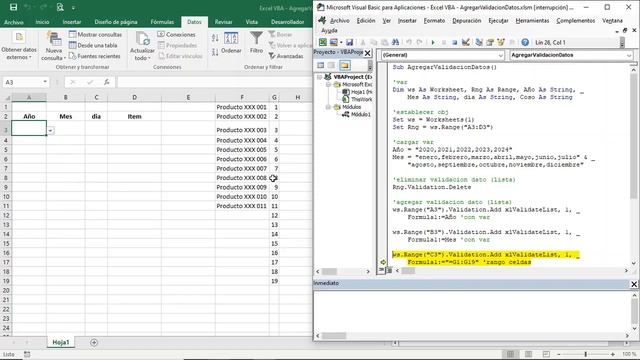Open Object Browser icon in VBA toolbar

(x=501, y=42)
